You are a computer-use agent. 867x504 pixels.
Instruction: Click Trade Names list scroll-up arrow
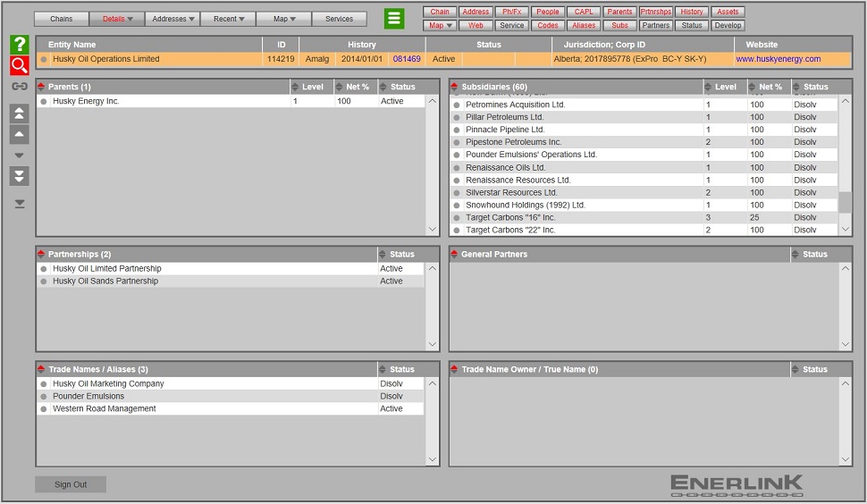[x=432, y=383]
